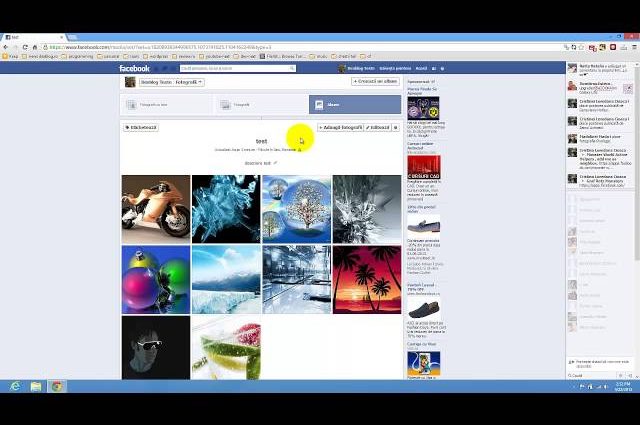This screenshot has height=425, width=640.
Task: Click the search magnifier in Facebook search
Action: coord(292,69)
